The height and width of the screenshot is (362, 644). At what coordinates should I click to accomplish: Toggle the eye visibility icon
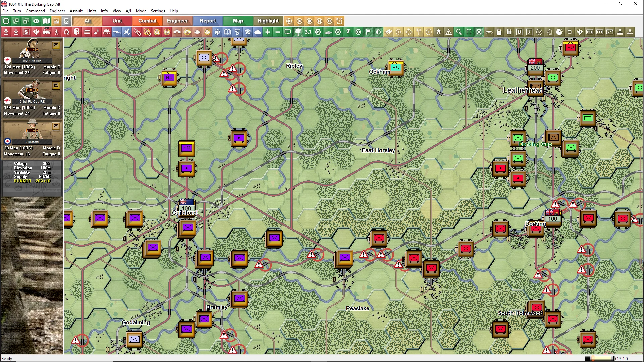pos(36,21)
